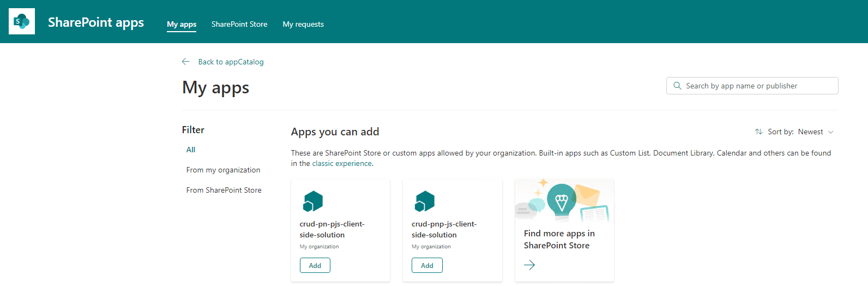
Task: Click Find more apps in SharePoint Store
Action: pos(559,239)
